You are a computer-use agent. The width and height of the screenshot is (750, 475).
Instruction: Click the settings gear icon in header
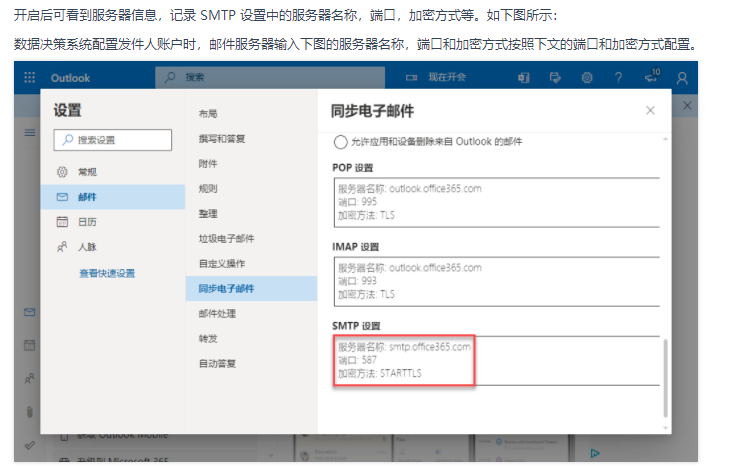pos(587,77)
